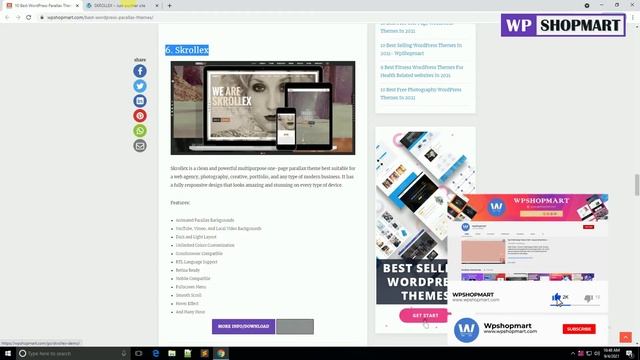Screen dimensions: 640x360
Task: Close the SKROLLEX tab
Action: point(157,6)
